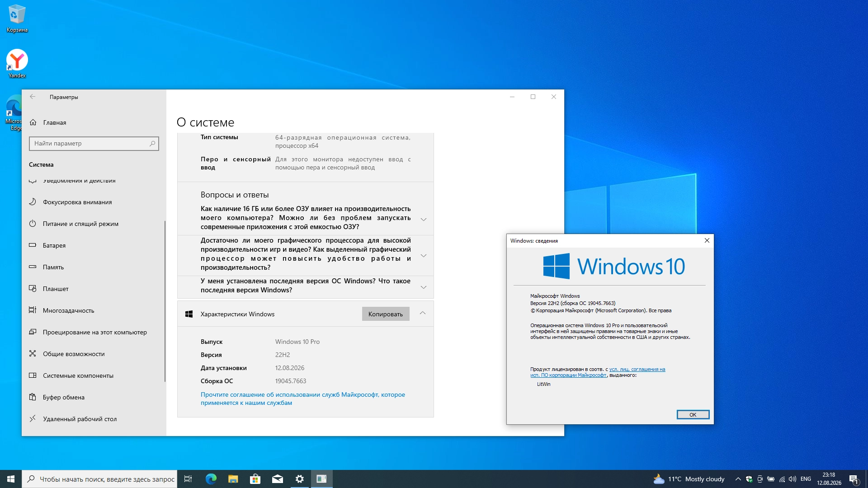Click the magnifier icon in Найти параметр

click(x=152, y=144)
